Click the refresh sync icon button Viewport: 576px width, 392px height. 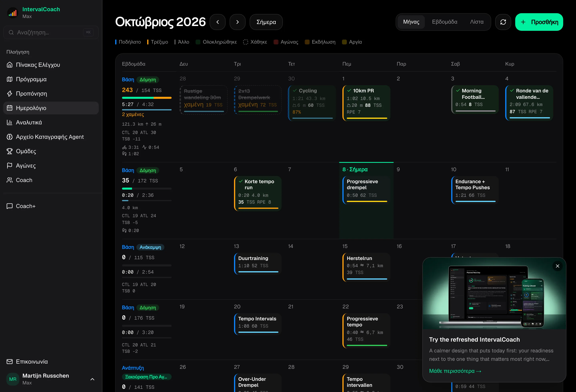[503, 22]
